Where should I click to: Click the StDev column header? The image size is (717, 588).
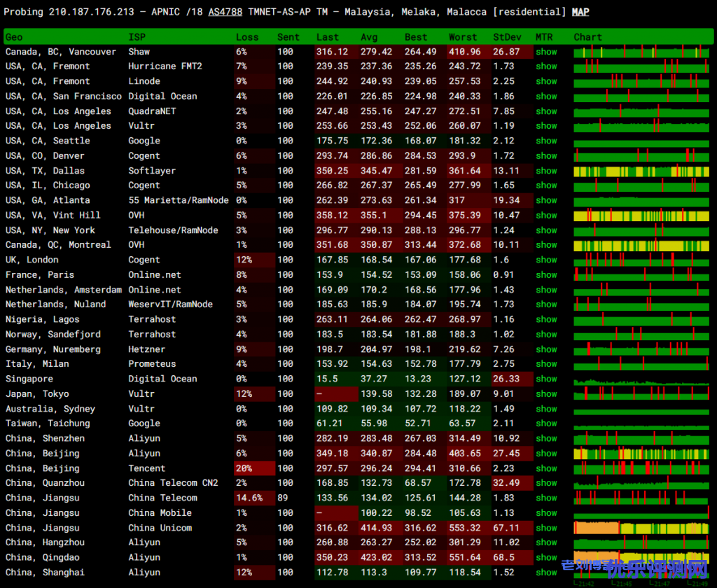tap(507, 37)
